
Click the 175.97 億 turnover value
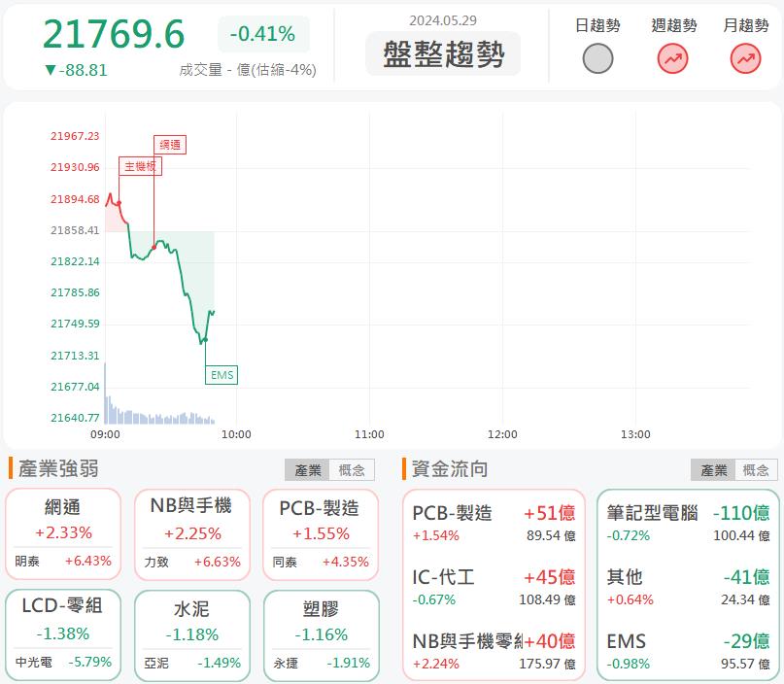pyautogui.click(x=548, y=664)
